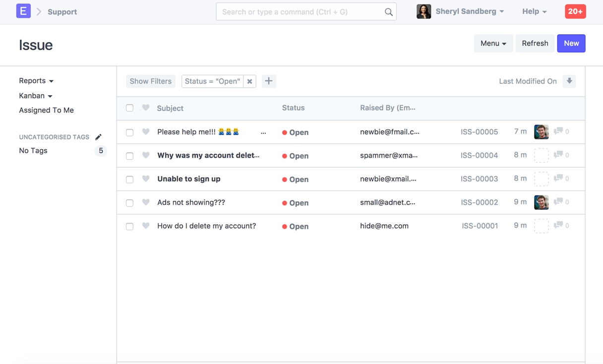Screen dimensions: 603x364
Task: Expand the Reports dropdown in sidebar
Action: click(36, 81)
